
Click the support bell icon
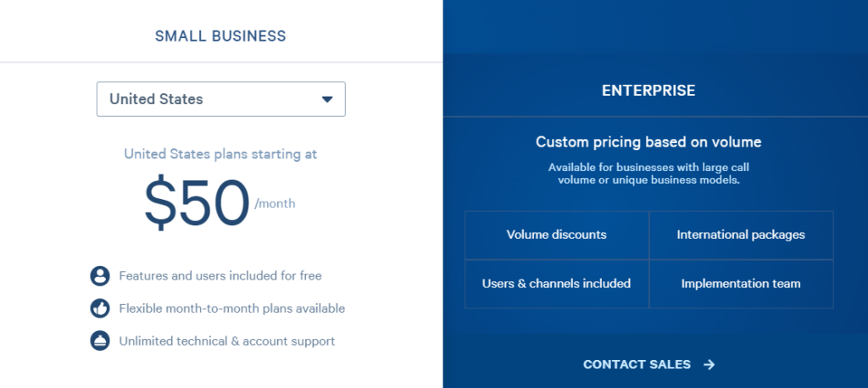tap(100, 341)
